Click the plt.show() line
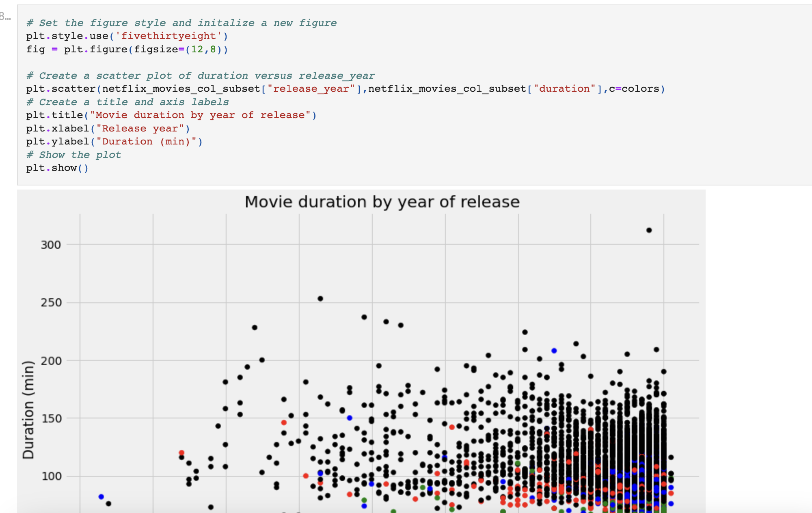Viewport: 812px width, 513px height. point(57,168)
